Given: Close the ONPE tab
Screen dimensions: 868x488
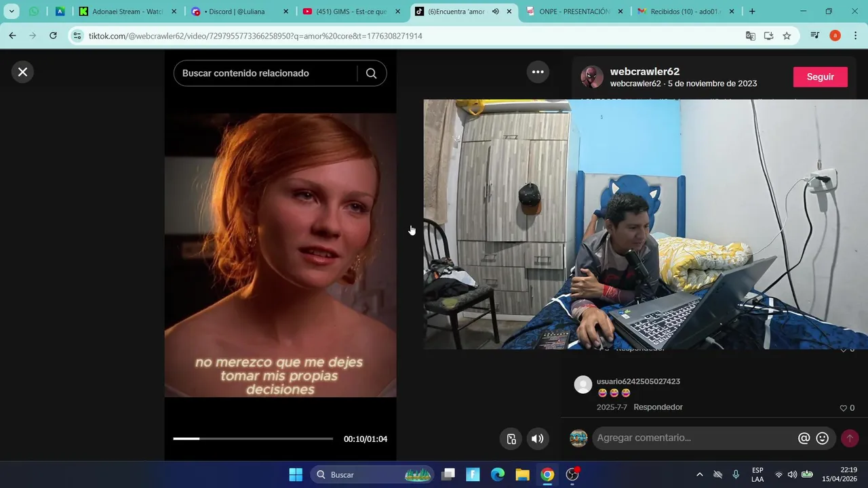Looking at the screenshot, I should coord(620,12).
